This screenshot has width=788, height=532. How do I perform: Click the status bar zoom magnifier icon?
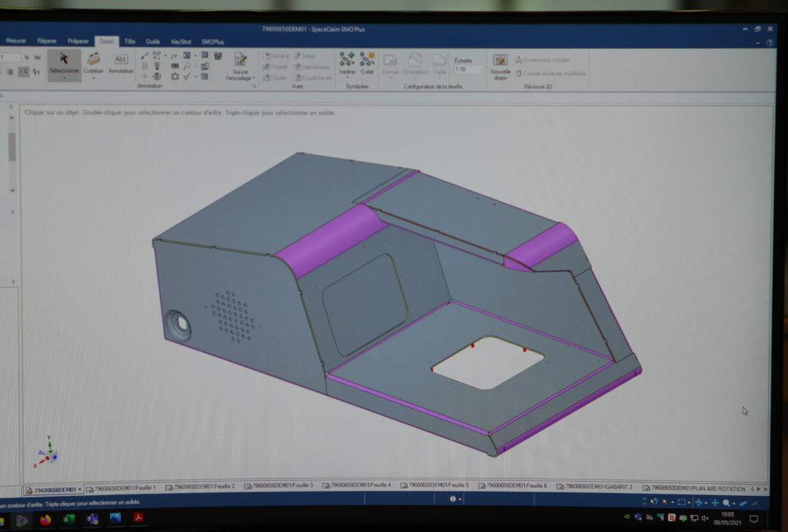click(727, 502)
